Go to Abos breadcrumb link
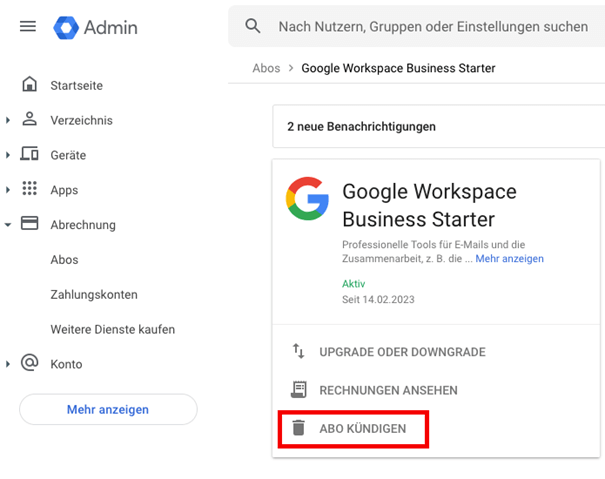This screenshot has height=479, width=605. coord(266,68)
